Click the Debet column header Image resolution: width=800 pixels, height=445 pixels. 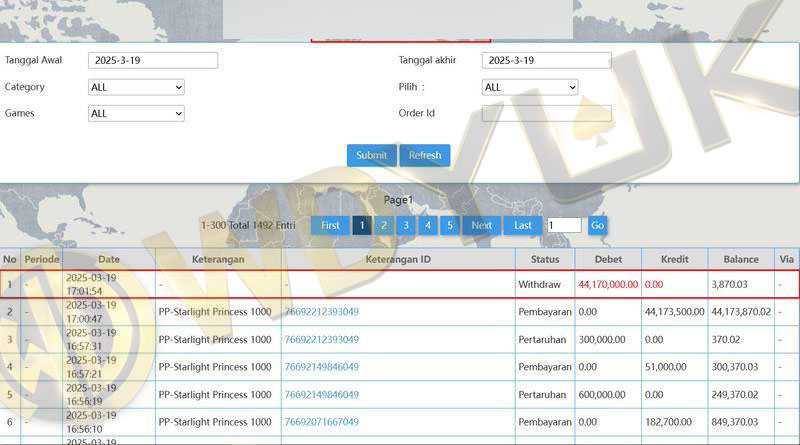[608, 259]
